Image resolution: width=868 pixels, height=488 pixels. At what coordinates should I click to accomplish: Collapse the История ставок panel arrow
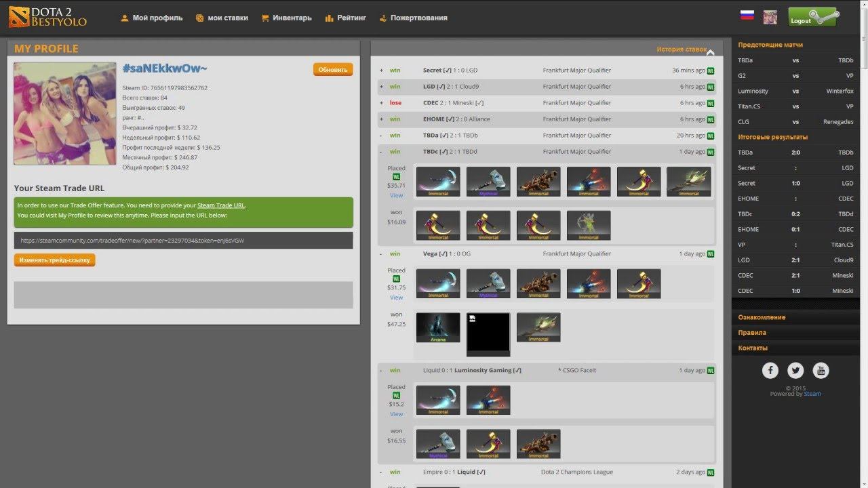[x=710, y=52]
